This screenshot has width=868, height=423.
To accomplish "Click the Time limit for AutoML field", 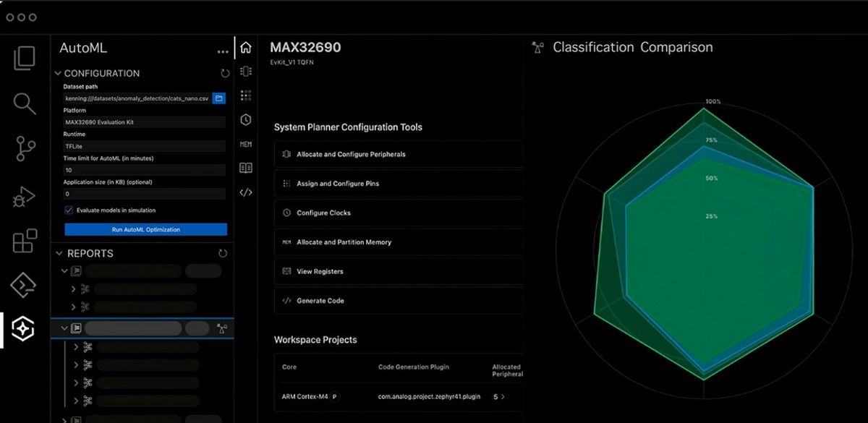I will [x=145, y=170].
